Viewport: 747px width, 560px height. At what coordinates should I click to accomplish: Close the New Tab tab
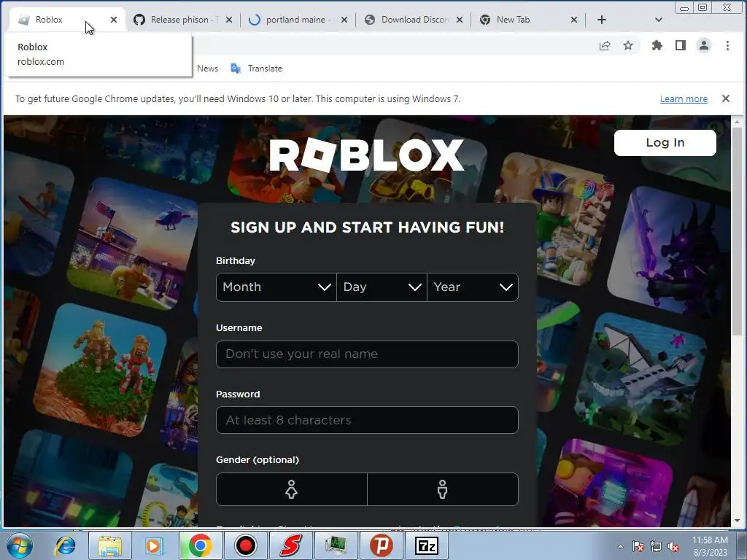574,20
